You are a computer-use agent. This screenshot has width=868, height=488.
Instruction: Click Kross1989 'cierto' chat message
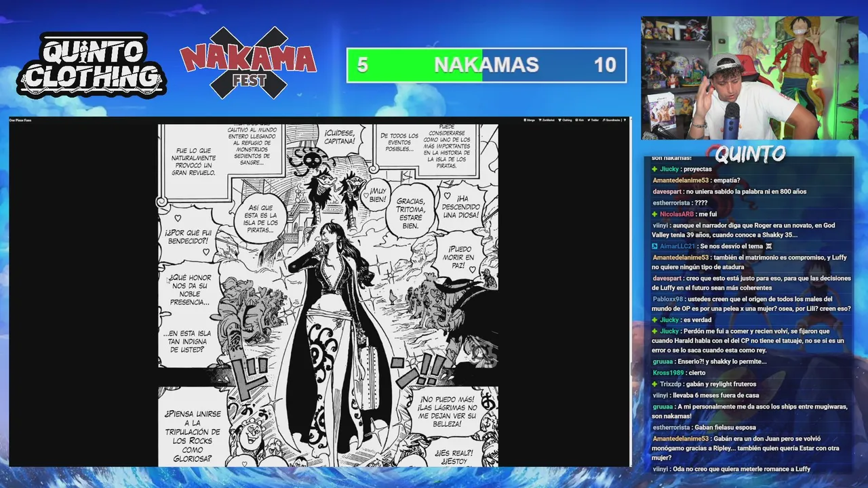(679, 373)
